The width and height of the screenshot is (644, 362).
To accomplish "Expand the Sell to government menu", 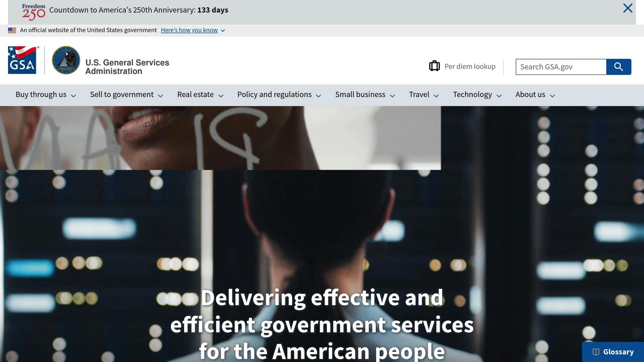I will (x=127, y=95).
